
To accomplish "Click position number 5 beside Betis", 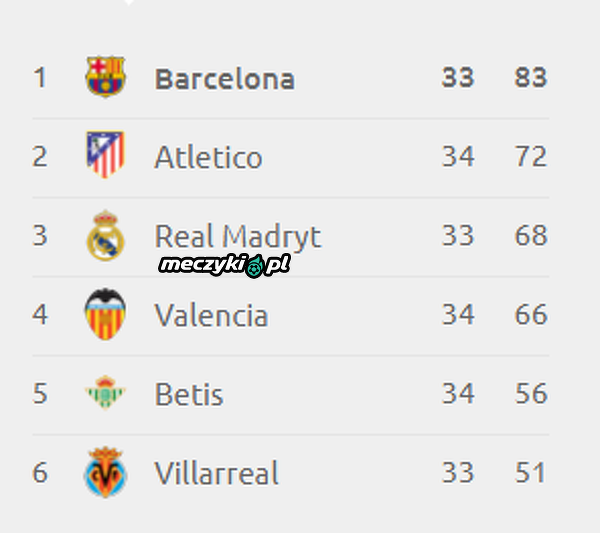I will (x=40, y=393).
